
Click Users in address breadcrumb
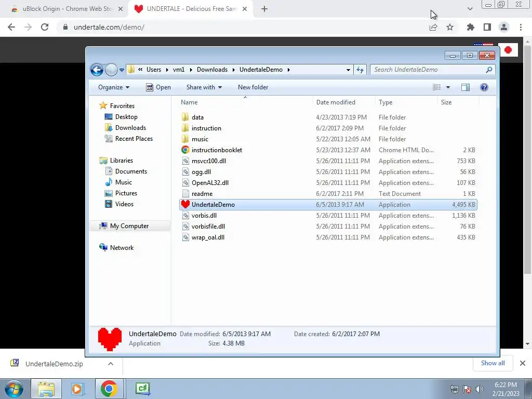[154, 70]
